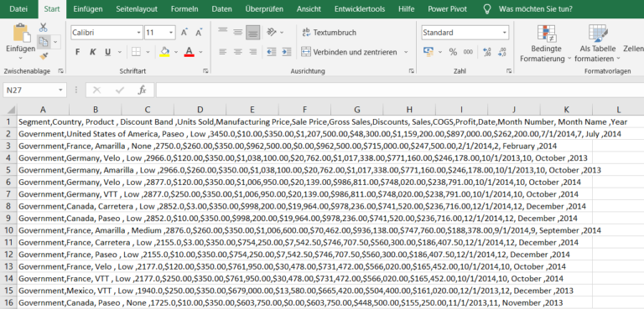Apply percent style format
Viewport: 644px width, 309px height.
pyautogui.click(x=453, y=52)
